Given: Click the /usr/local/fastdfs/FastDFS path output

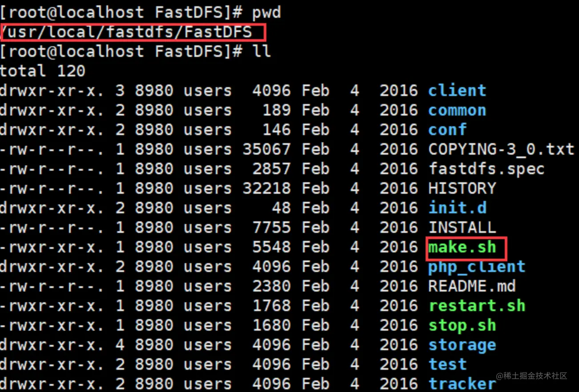Looking at the screenshot, I should [126, 32].
